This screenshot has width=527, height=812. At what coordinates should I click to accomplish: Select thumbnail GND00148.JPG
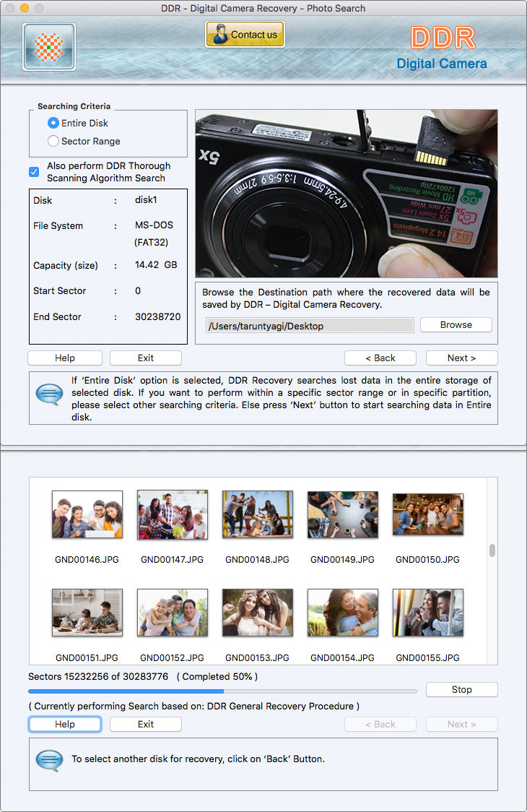coord(257,514)
